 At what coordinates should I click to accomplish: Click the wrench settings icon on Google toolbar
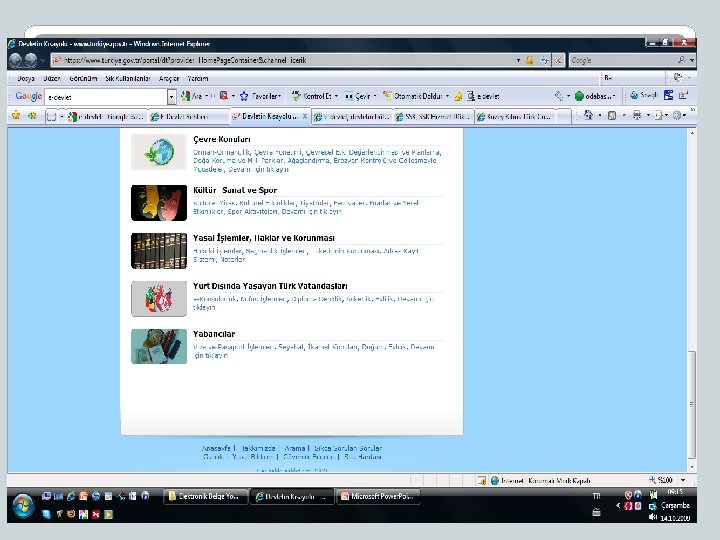pos(559,96)
